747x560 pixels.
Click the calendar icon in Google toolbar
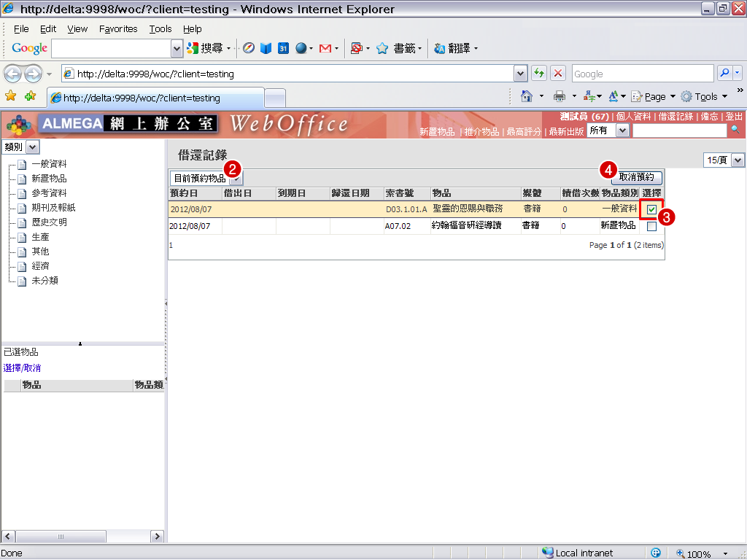284,48
